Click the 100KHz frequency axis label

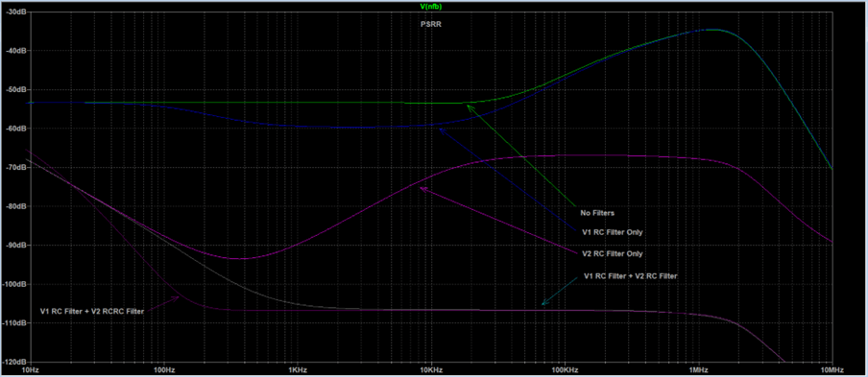[x=566, y=369]
